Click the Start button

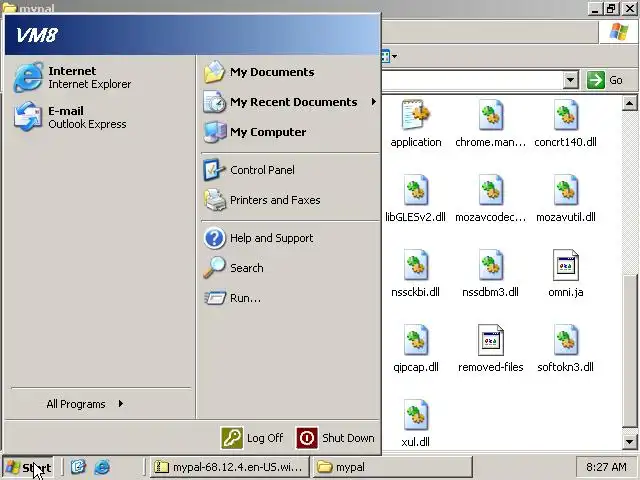[29, 468]
